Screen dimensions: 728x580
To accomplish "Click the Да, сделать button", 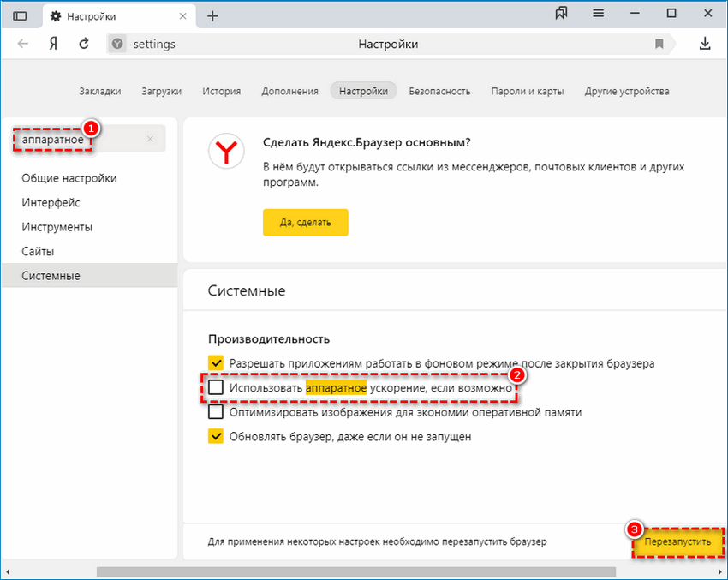I will coord(305,222).
